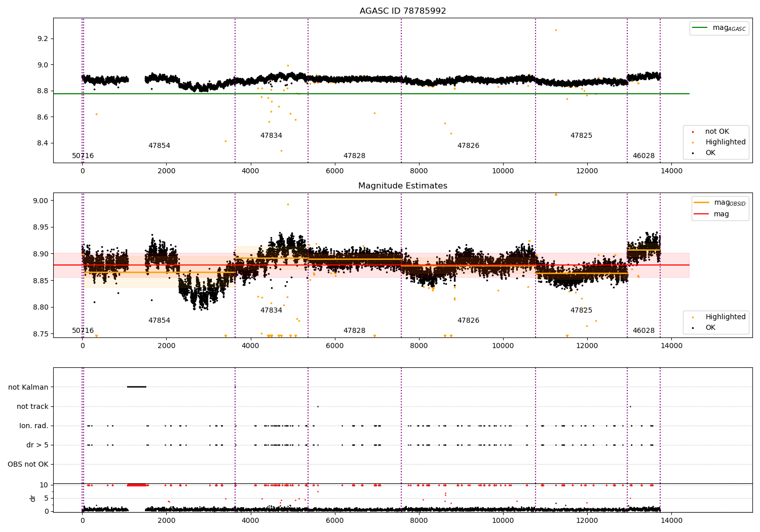760x532 pixels.
Task: Click x-tick 6000 on Magnitude Estimates plot
Action: coord(335,346)
